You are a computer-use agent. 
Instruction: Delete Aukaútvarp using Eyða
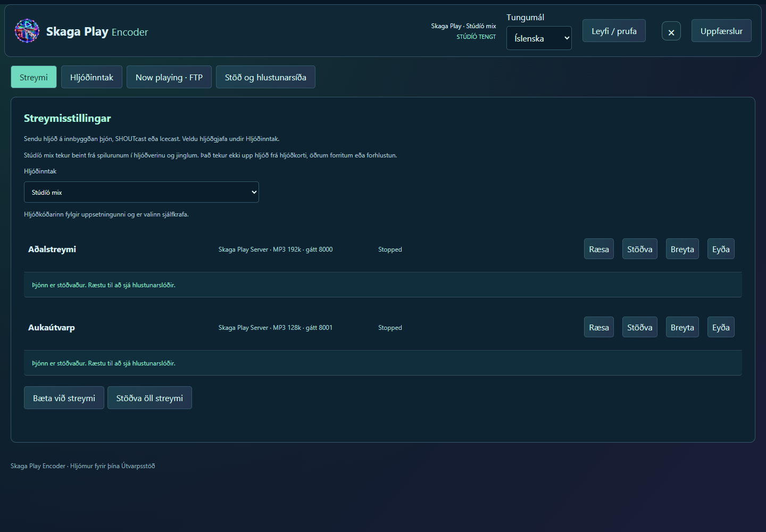point(721,327)
